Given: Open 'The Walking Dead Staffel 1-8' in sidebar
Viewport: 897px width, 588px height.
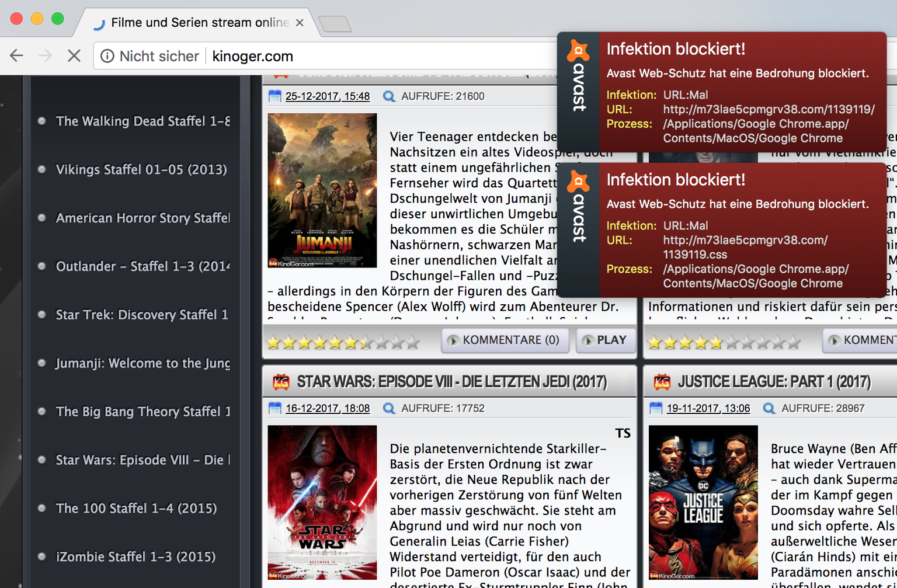Looking at the screenshot, I should pos(142,121).
